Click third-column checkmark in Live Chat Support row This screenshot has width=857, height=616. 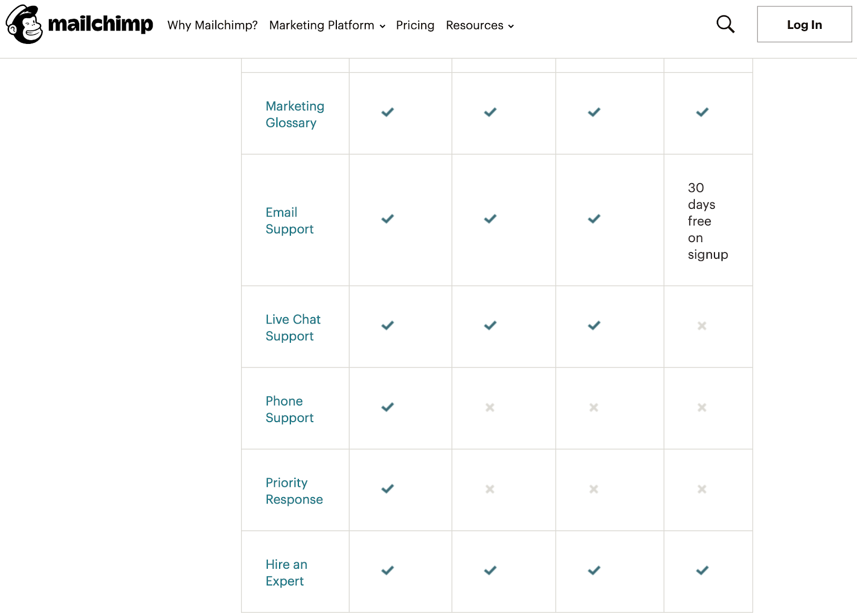[x=594, y=325]
